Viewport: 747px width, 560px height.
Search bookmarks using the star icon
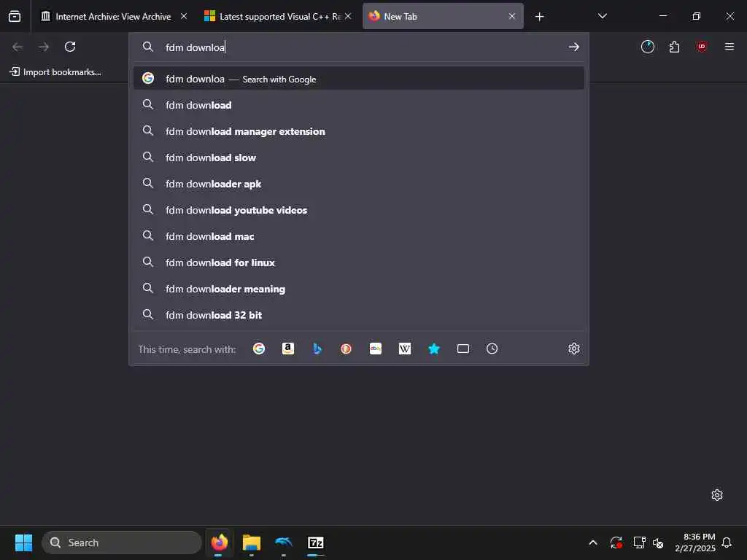click(433, 349)
